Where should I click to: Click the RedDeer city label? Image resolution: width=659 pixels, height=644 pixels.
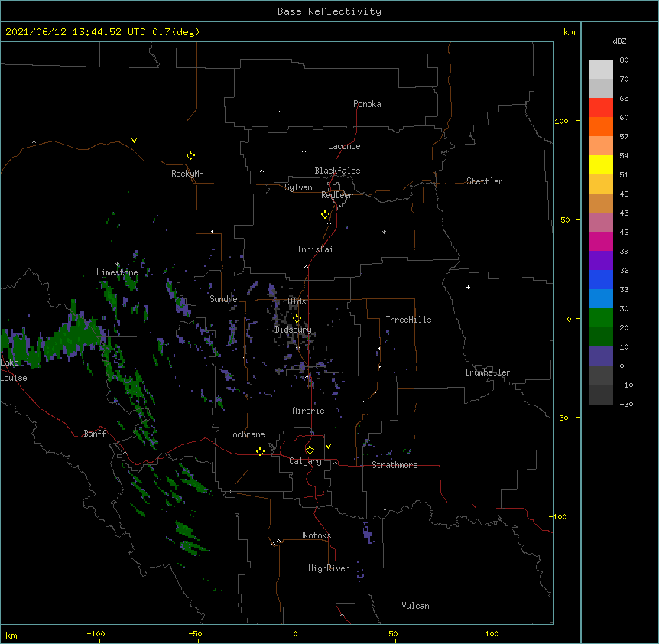pos(336,195)
